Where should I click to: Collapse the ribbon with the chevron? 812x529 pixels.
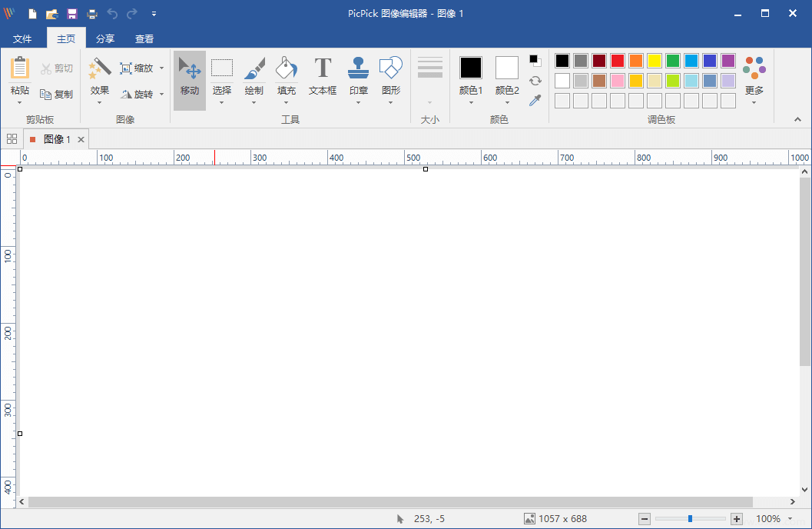pos(797,119)
